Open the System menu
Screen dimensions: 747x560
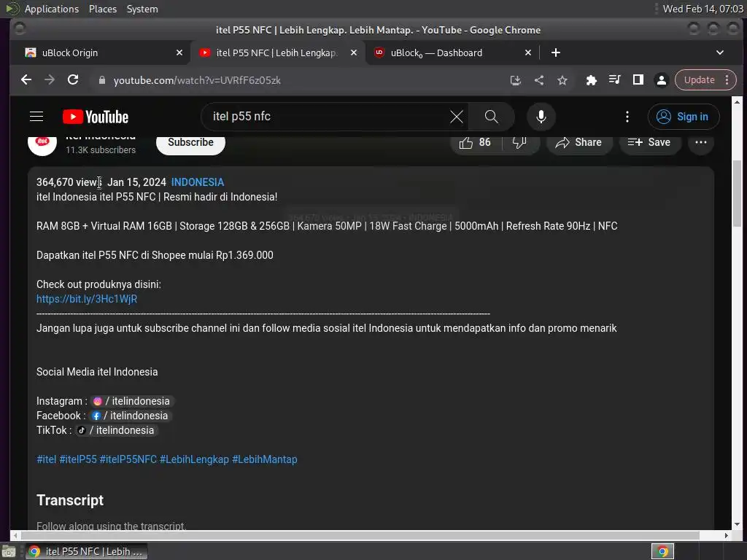tap(142, 9)
